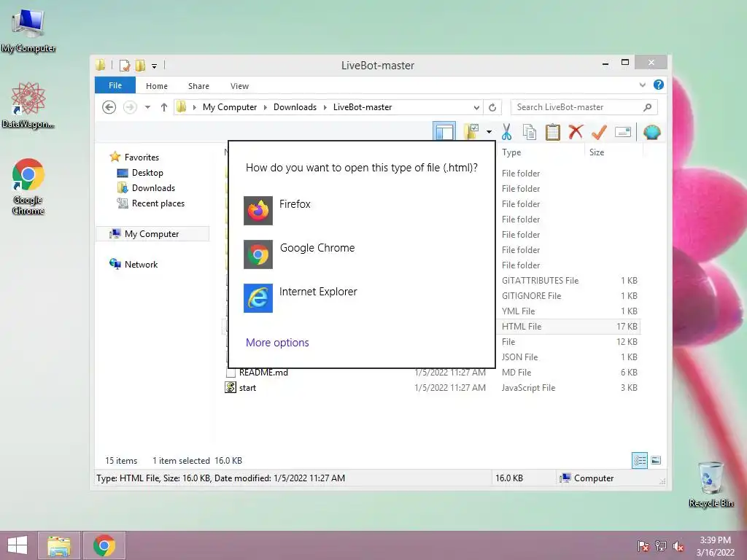Image resolution: width=747 pixels, height=560 pixels.
Task: Click the My Computer breadcrumb in the address bar
Action: (x=230, y=107)
